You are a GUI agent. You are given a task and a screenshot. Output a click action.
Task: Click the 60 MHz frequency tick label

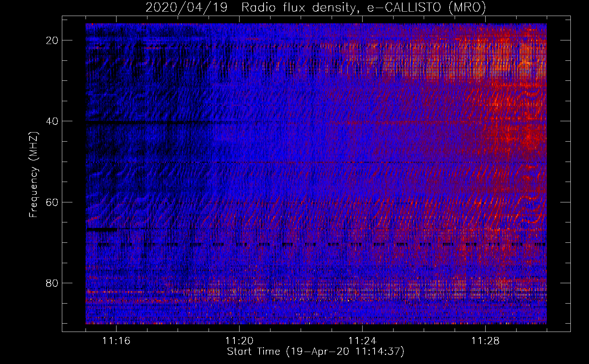[52, 202]
